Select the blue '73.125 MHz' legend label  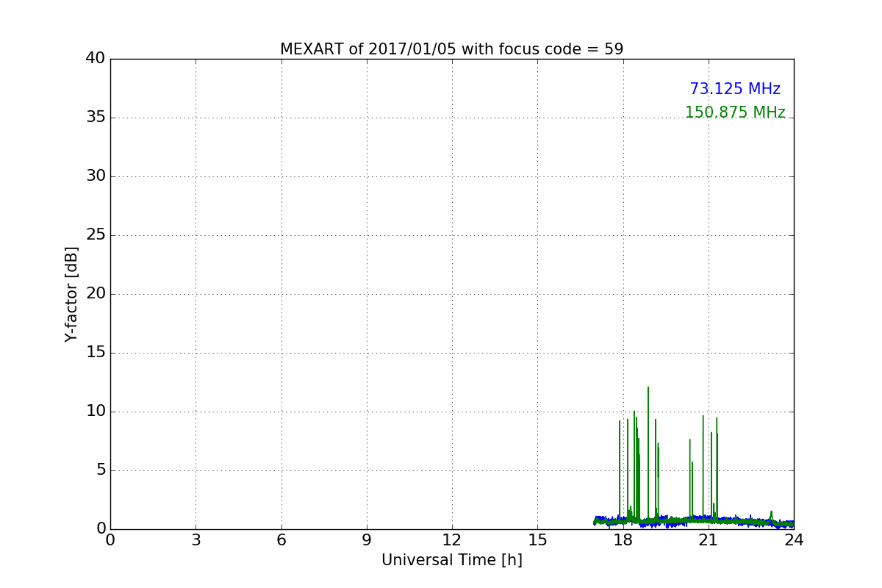(x=735, y=89)
